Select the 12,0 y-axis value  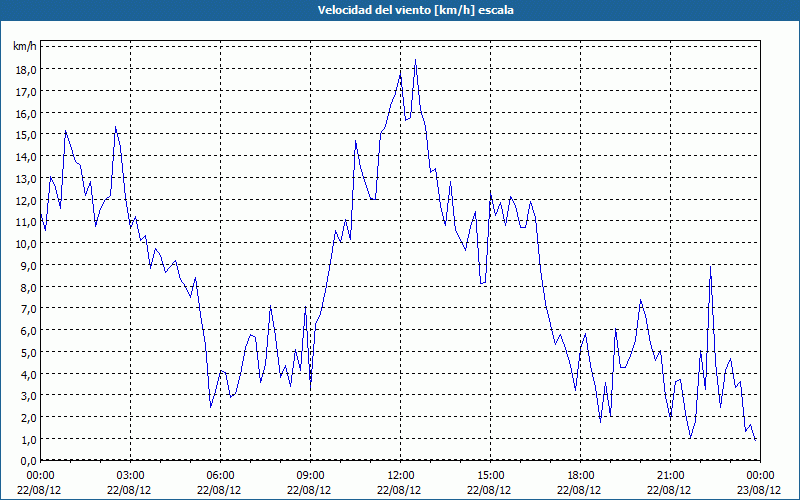25,201
